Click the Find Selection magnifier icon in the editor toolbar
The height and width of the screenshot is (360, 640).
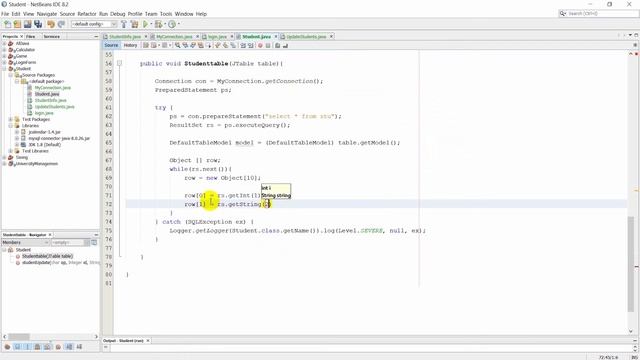coord(178,45)
